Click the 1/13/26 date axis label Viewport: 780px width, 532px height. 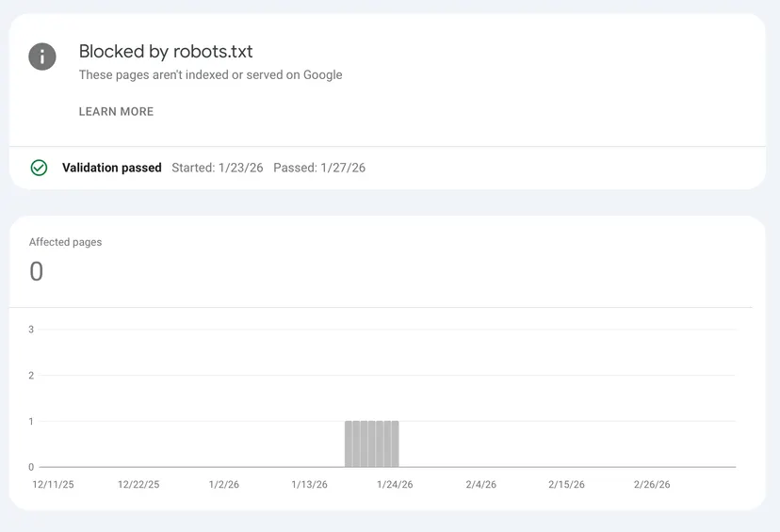click(x=309, y=485)
